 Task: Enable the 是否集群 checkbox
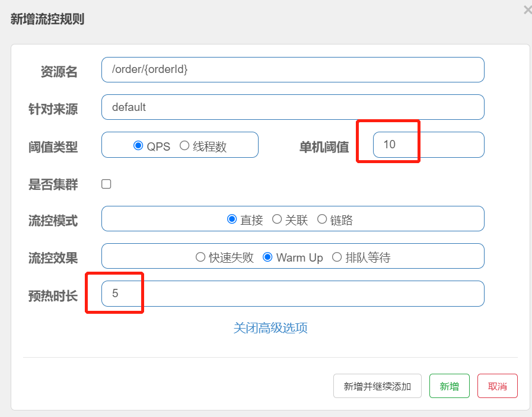click(106, 184)
